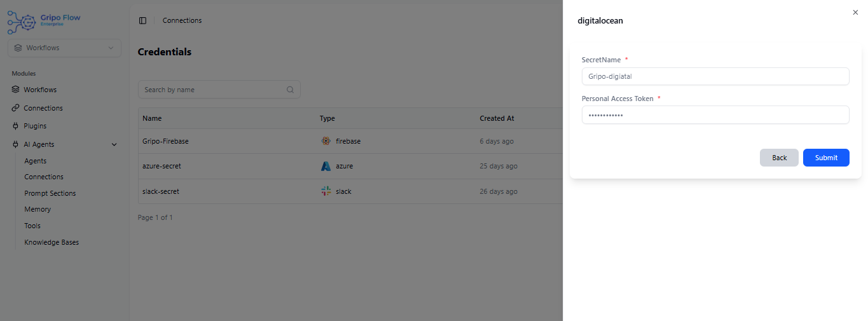Toggle the sidebar panel icon
868x321 pixels.
[x=142, y=20]
